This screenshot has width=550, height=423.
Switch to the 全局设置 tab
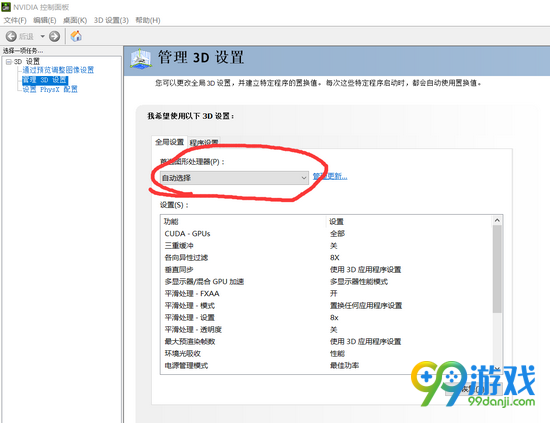click(x=169, y=142)
